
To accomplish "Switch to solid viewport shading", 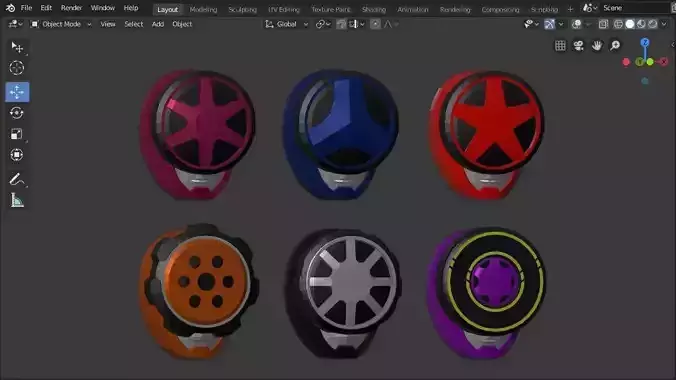I will point(630,24).
